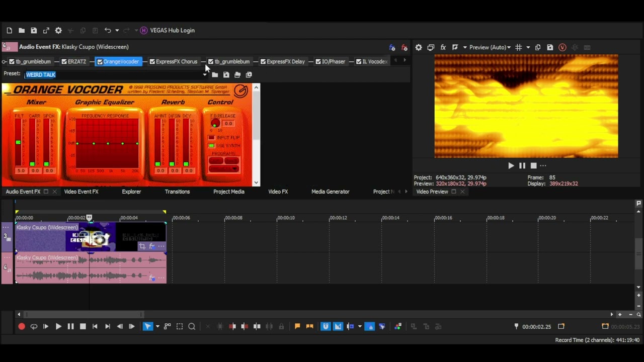Switch to the Project Media tab
644x362 pixels.
pos(229,192)
